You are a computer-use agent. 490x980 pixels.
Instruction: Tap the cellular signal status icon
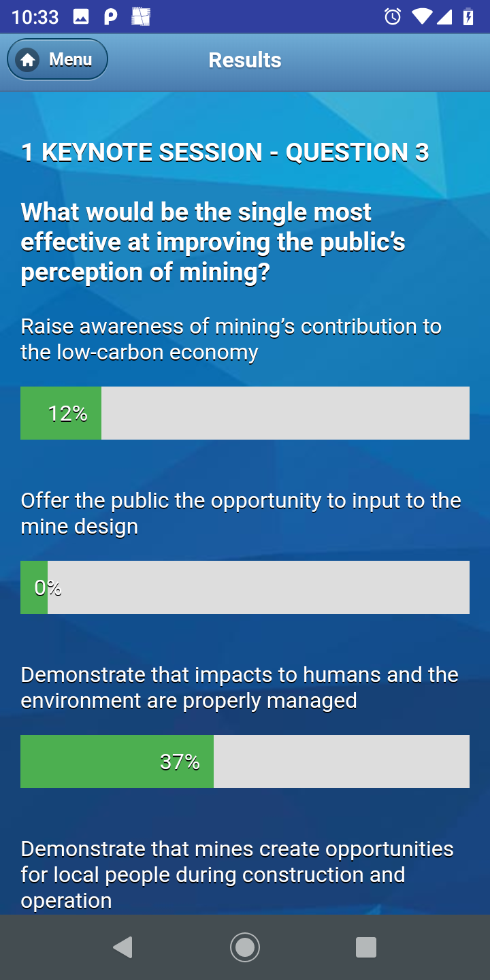(444, 17)
